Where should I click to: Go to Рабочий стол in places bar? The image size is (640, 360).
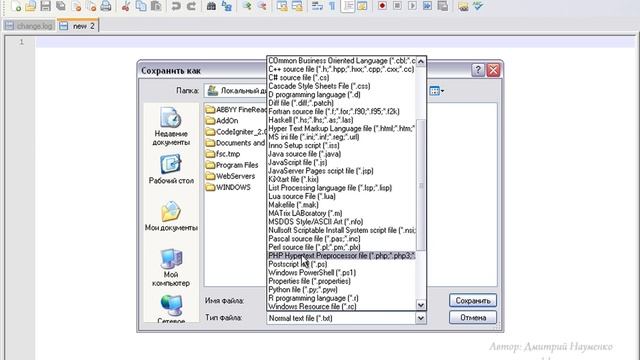tap(171, 169)
